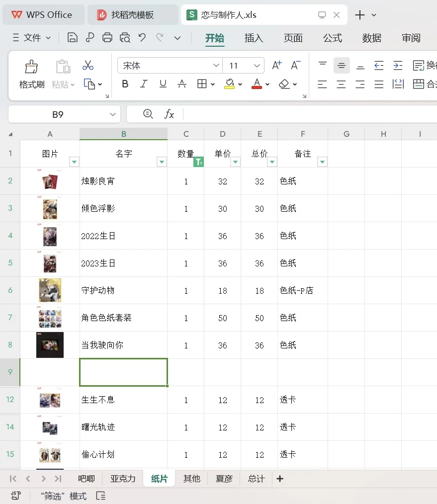
Task: Toggle italic formatting
Action: click(x=144, y=84)
